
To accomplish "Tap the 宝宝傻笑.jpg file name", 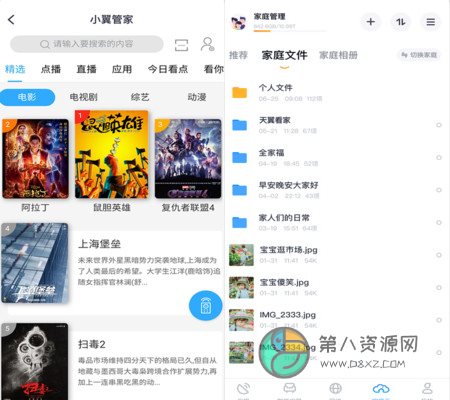I will pos(284,282).
